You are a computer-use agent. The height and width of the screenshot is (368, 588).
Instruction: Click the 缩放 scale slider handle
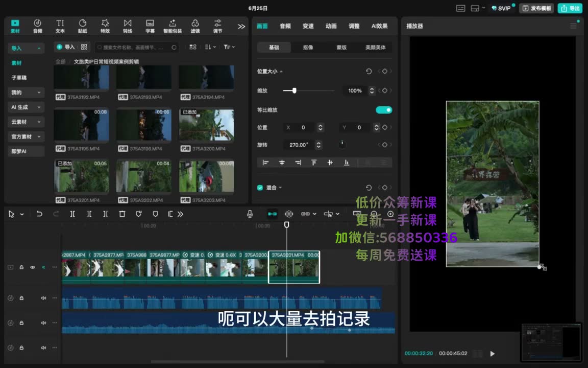click(295, 90)
